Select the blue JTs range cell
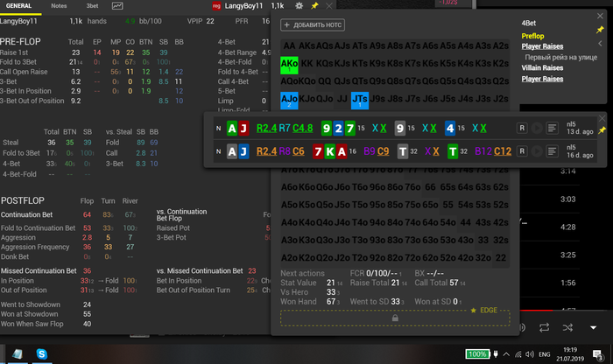Screen dimensions: 613x364 360,101
